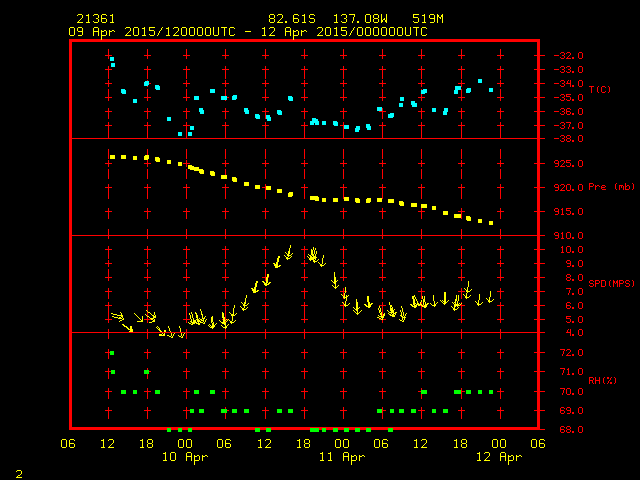Click the 11 Apr date label
This screenshot has width=640, height=480.
tap(341, 457)
